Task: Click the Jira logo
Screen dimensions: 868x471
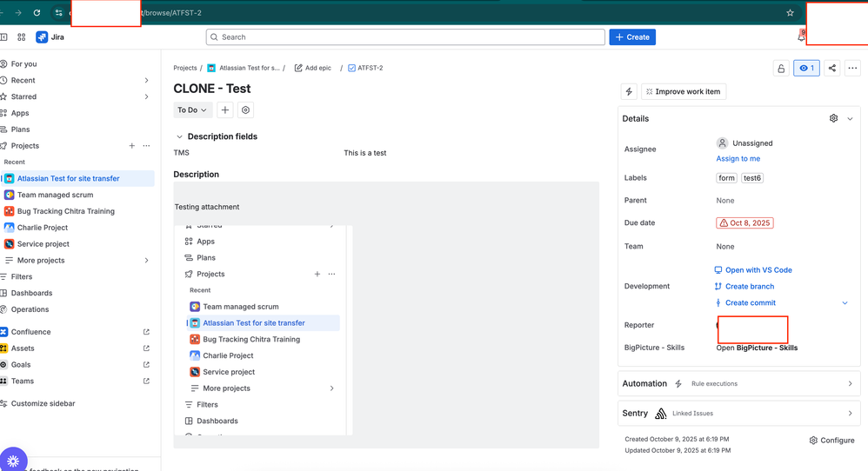Action: (50, 37)
